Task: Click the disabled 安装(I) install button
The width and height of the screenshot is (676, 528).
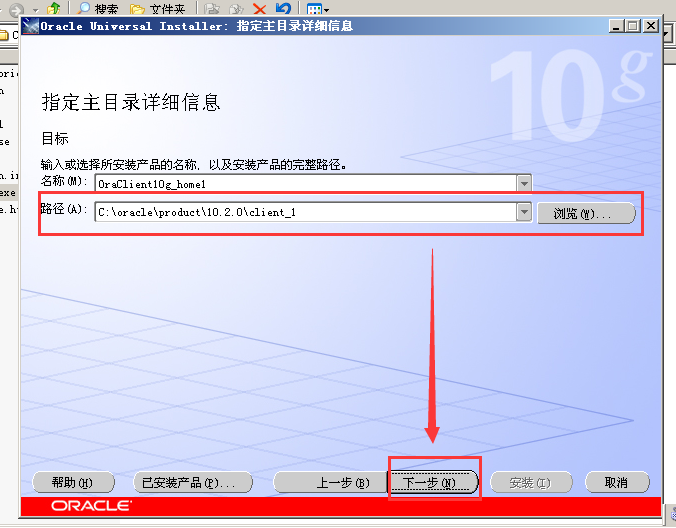Action: pyautogui.click(x=531, y=482)
